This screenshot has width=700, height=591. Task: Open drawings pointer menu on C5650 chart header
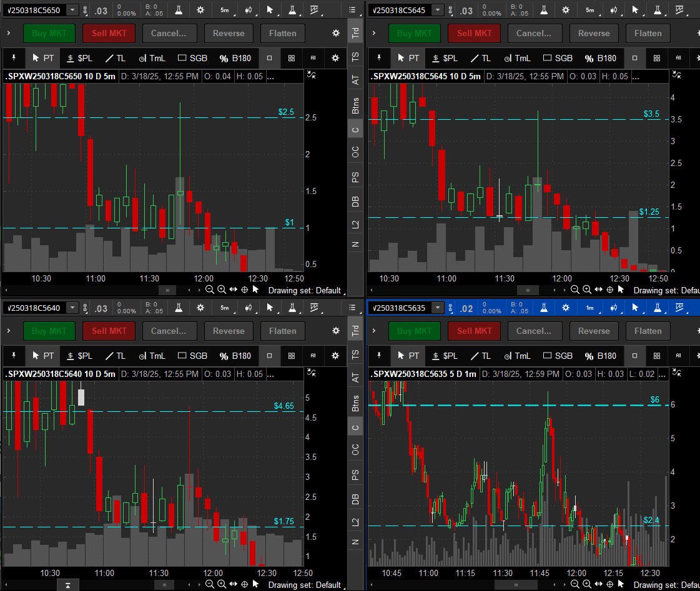(x=270, y=10)
